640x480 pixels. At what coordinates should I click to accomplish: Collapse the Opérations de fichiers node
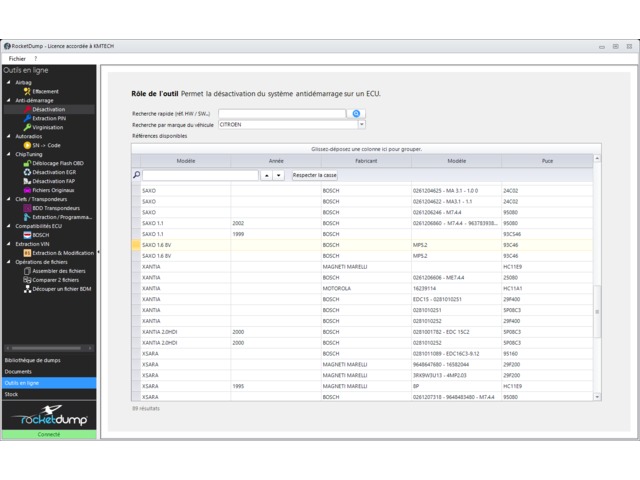coord(9,262)
